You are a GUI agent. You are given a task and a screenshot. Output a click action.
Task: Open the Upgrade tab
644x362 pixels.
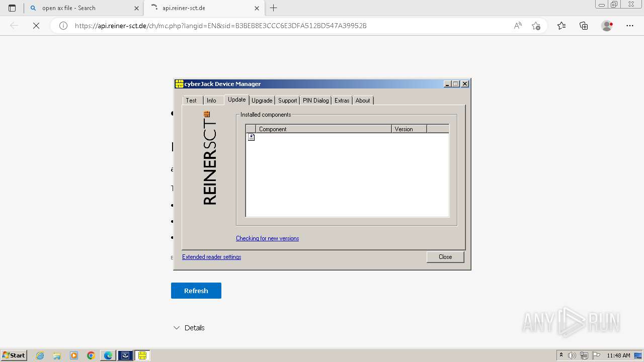(262, 101)
